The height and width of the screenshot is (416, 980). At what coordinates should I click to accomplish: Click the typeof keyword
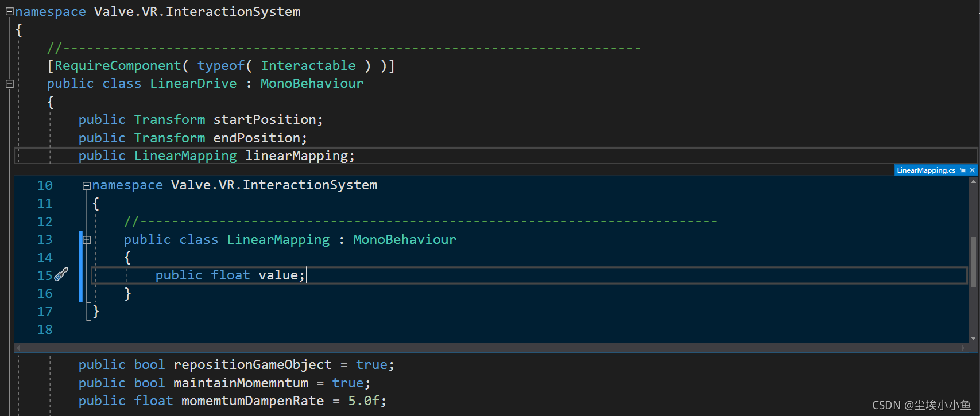click(x=221, y=66)
